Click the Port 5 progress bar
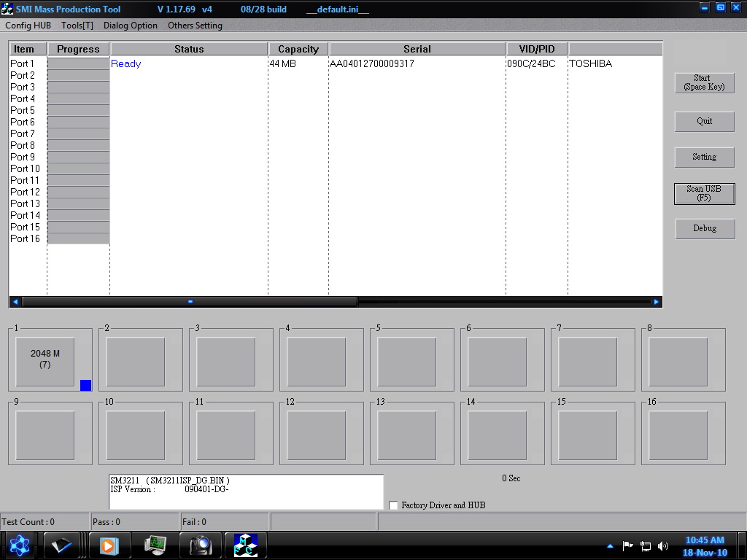The image size is (747, 560). point(78,111)
